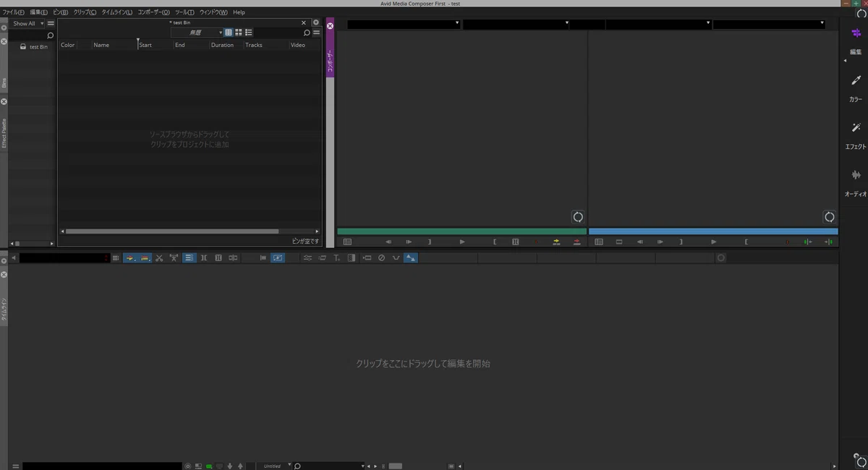Close the test Bin tab
The image size is (868, 470).
[304, 22]
